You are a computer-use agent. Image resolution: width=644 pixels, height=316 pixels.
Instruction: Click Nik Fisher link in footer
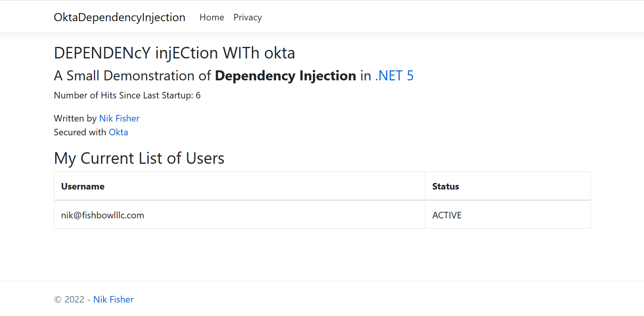tap(113, 299)
